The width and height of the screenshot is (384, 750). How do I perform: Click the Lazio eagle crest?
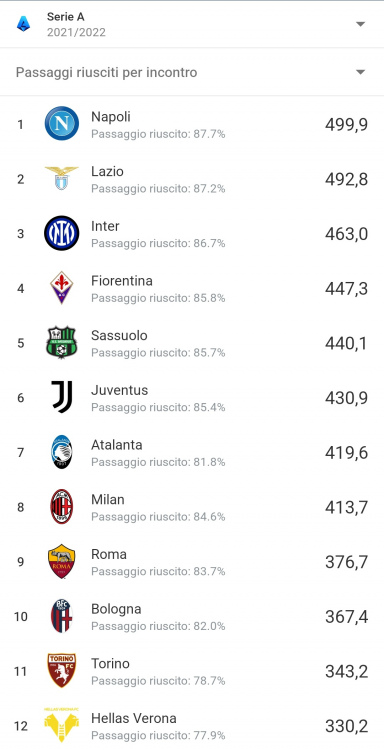(x=62, y=178)
